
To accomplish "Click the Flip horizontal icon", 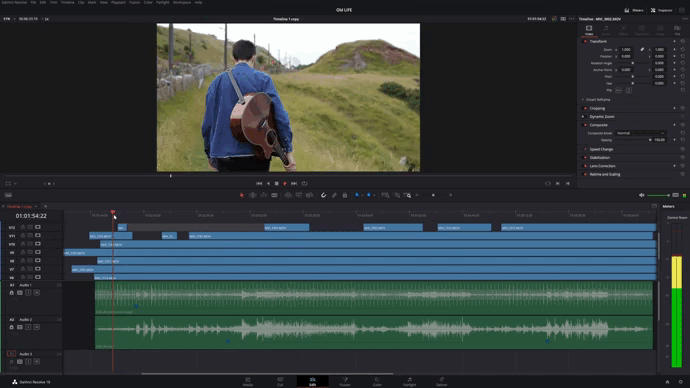I will pyautogui.click(x=618, y=90).
